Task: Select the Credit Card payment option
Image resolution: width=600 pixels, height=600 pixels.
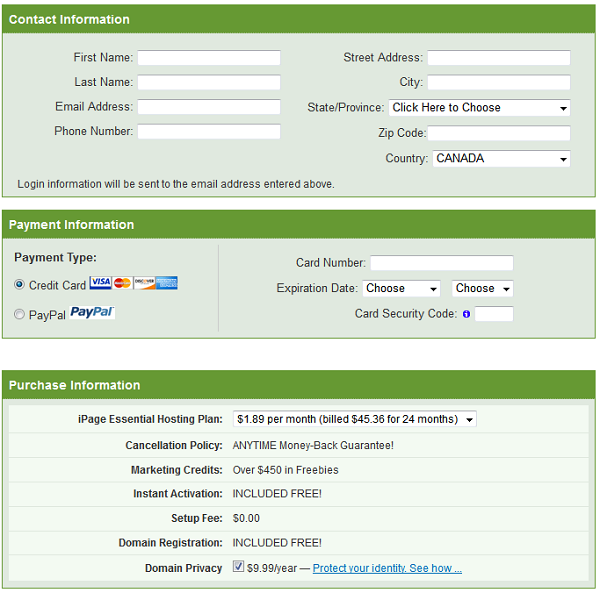Action: coord(19,285)
